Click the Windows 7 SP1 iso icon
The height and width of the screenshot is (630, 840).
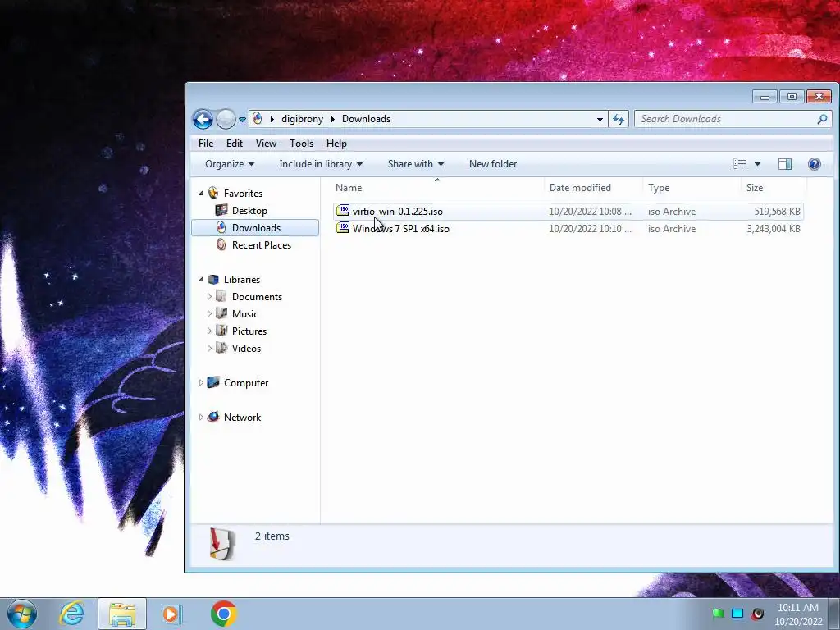coord(343,228)
